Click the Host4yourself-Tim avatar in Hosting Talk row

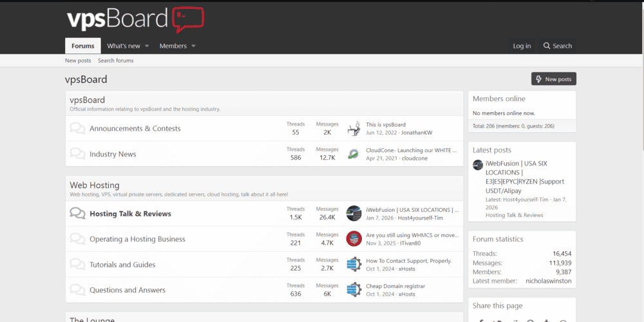(354, 213)
